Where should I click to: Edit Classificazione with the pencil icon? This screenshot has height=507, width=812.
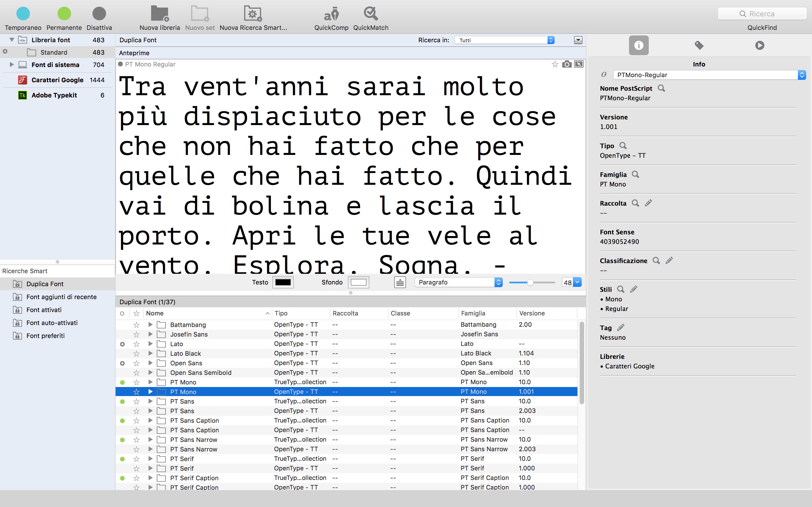(x=669, y=261)
